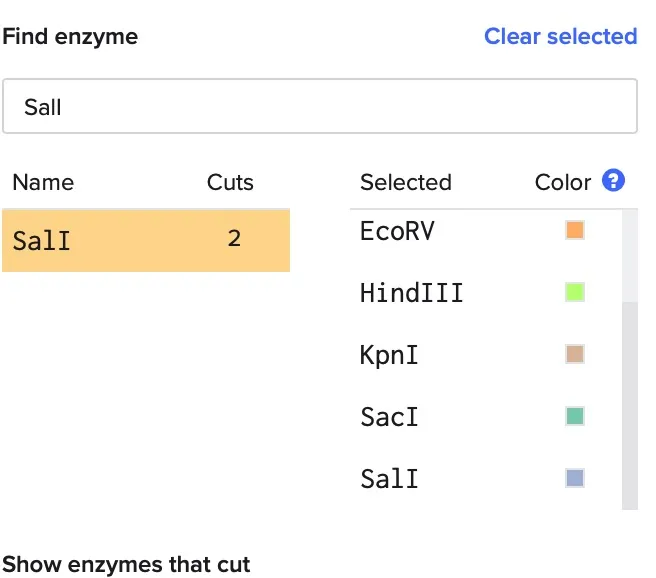Click the Color column header

click(563, 183)
